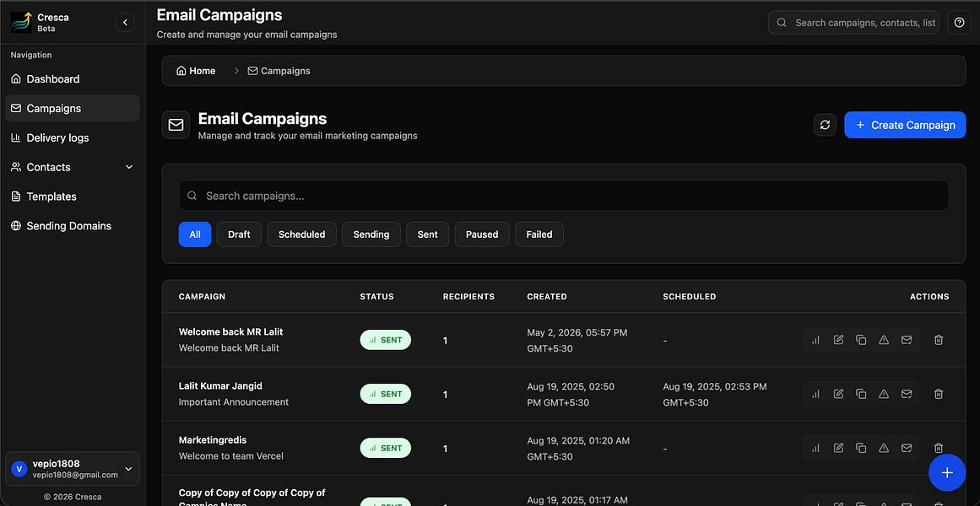This screenshot has height=506, width=980.
Task: Open Dashboard from the sidebar
Action: tap(73, 78)
